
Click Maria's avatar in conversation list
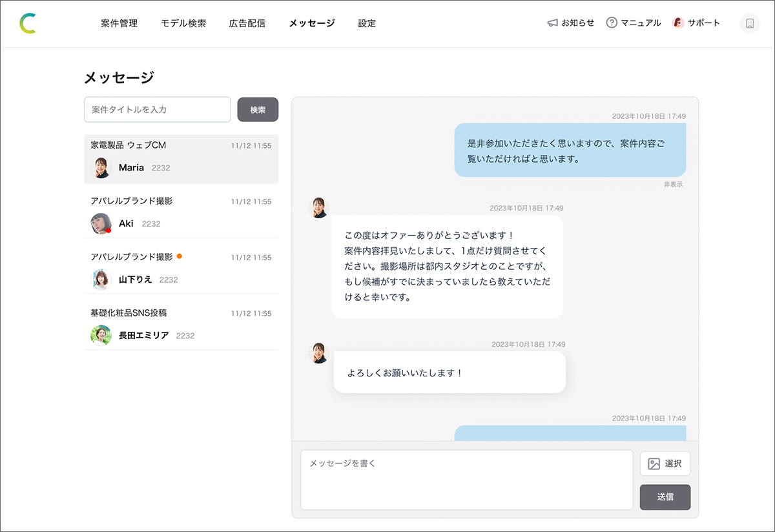(101, 168)
